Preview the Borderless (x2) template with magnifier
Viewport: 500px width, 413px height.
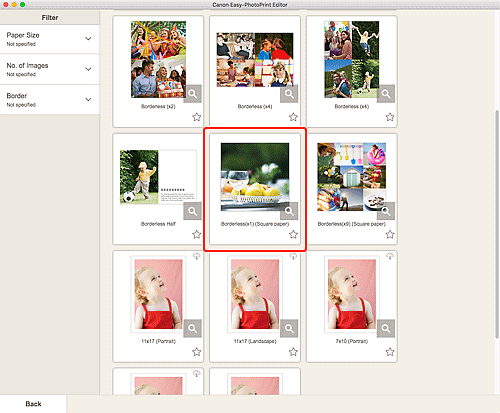point(192,94)
